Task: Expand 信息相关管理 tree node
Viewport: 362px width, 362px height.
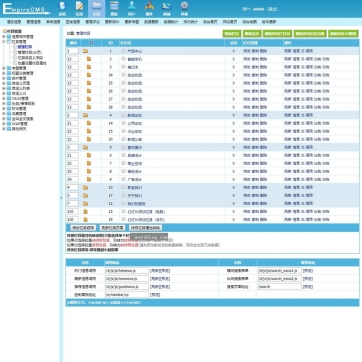Action: coord(4,37)
